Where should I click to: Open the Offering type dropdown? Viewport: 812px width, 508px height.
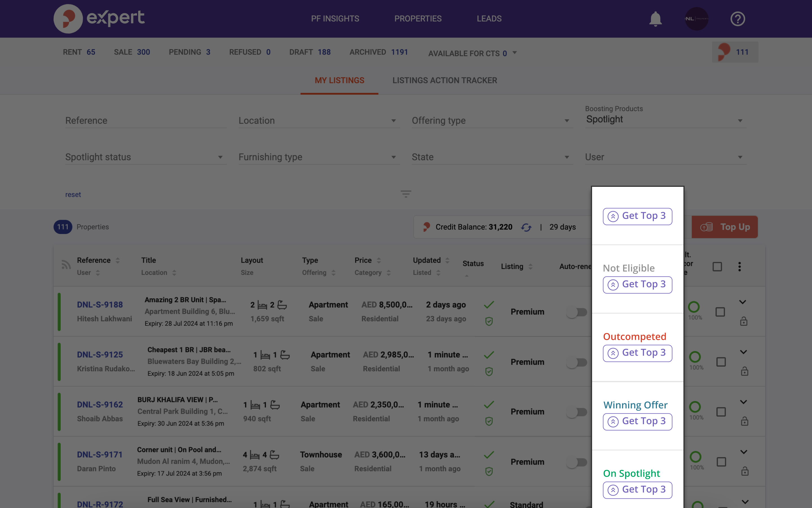(492, 121)
